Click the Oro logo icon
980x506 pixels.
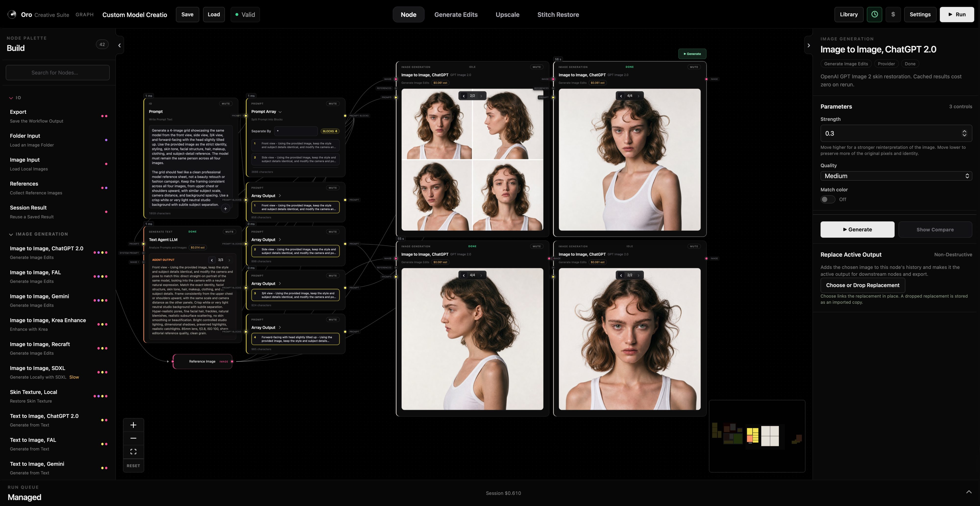click(x=12, y=14)
